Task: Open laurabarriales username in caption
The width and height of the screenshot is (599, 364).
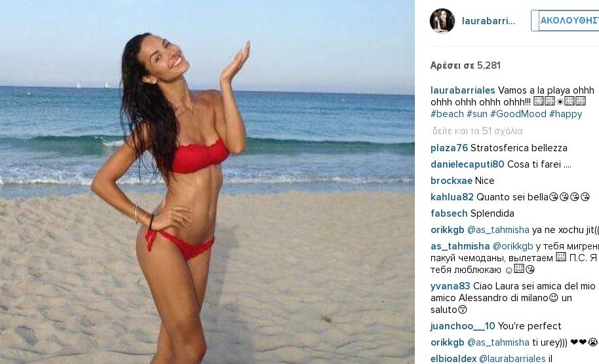Action: point(463,90)
